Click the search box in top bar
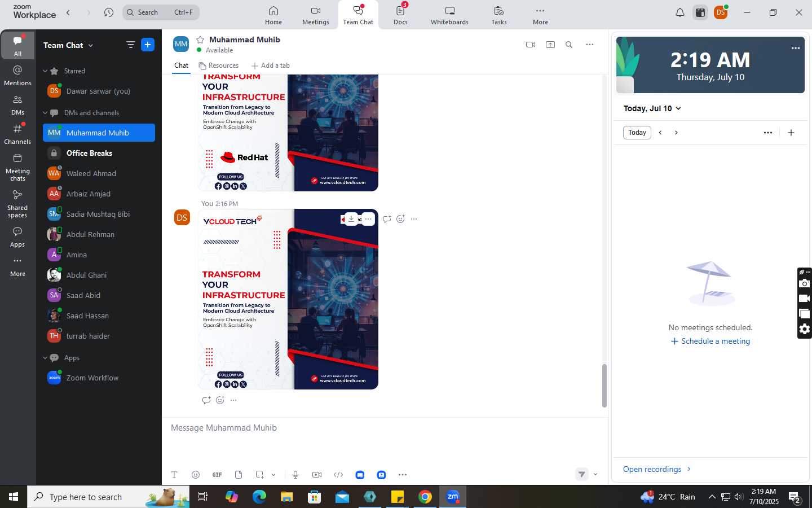 coord(161,12)
